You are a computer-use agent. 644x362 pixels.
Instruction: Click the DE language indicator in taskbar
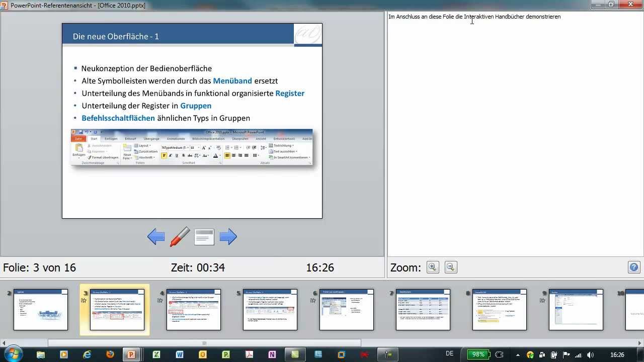(x=450, y=354)
